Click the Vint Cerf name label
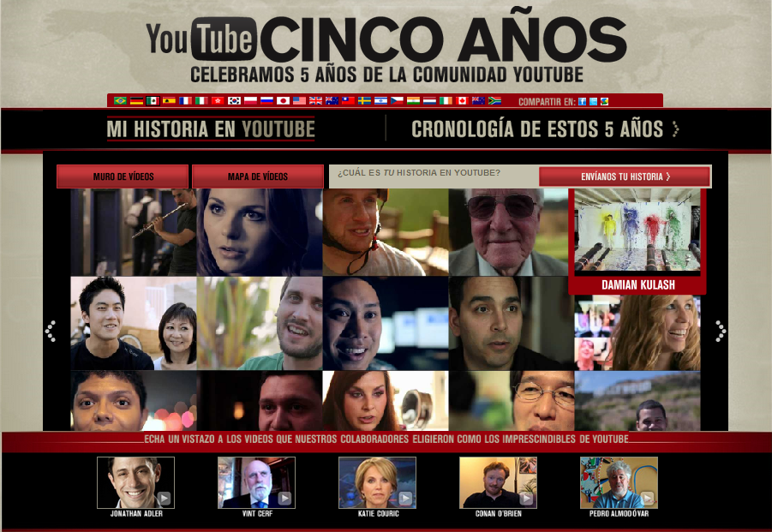772x532 pixels. pos(257,514)
